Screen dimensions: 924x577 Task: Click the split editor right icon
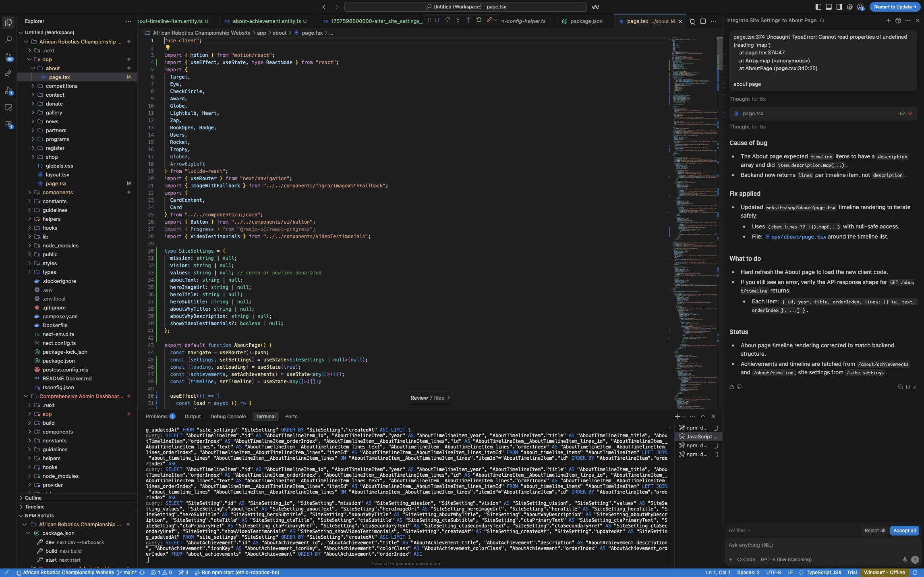(x=703, y=21)
